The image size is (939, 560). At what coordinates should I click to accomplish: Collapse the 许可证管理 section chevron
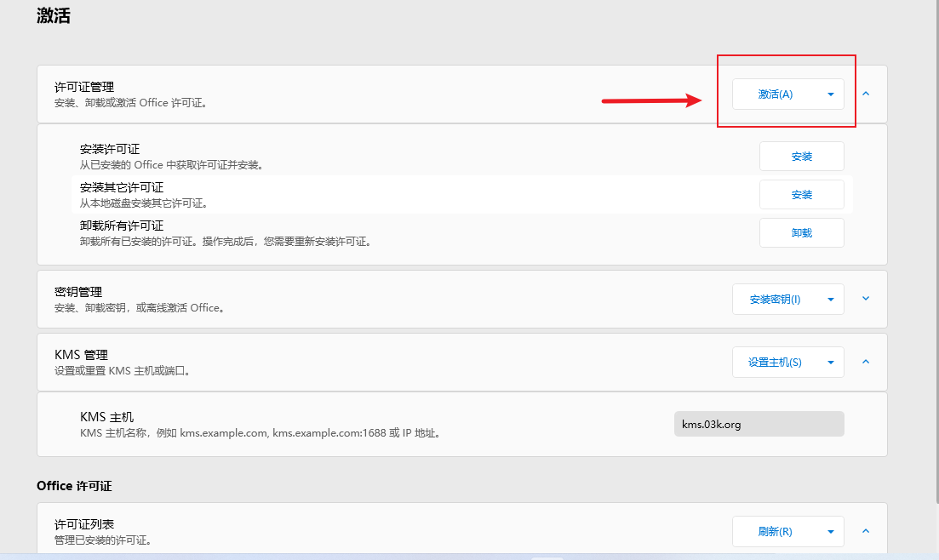coord(866,94)
